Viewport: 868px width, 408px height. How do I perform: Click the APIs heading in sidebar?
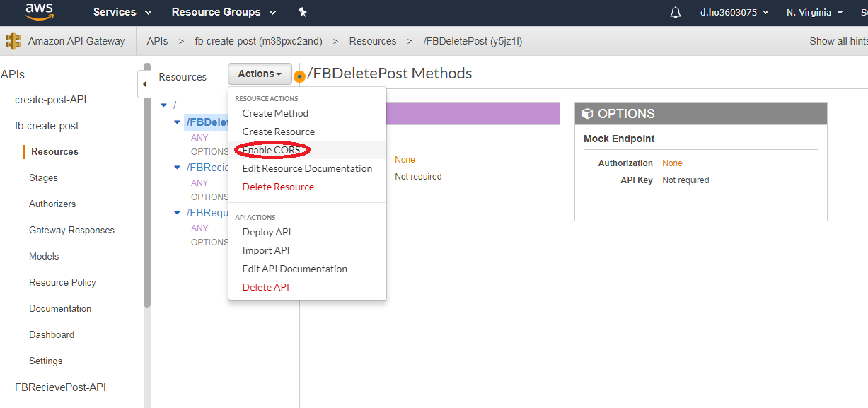(13, 74)
